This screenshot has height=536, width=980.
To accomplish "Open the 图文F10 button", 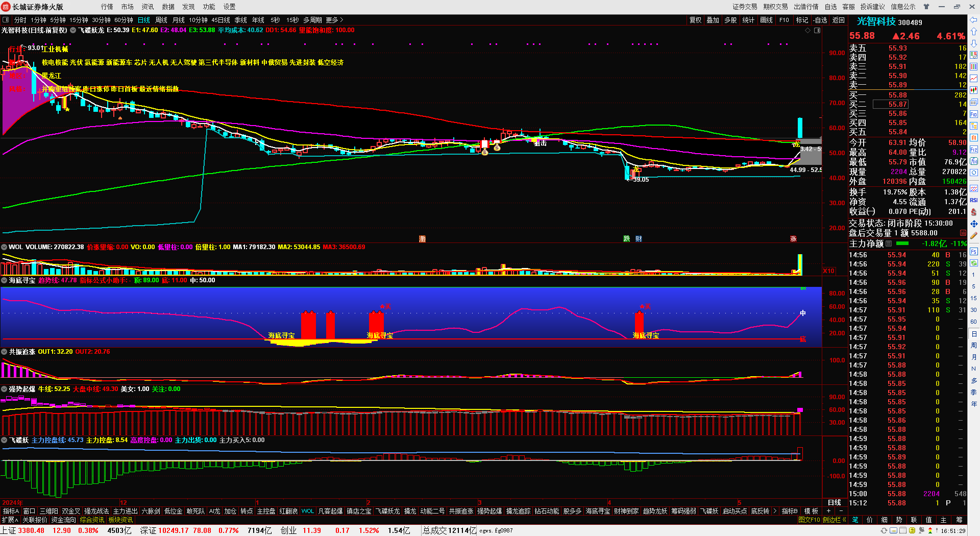I will pyautogui.click(x=809, y=520).
